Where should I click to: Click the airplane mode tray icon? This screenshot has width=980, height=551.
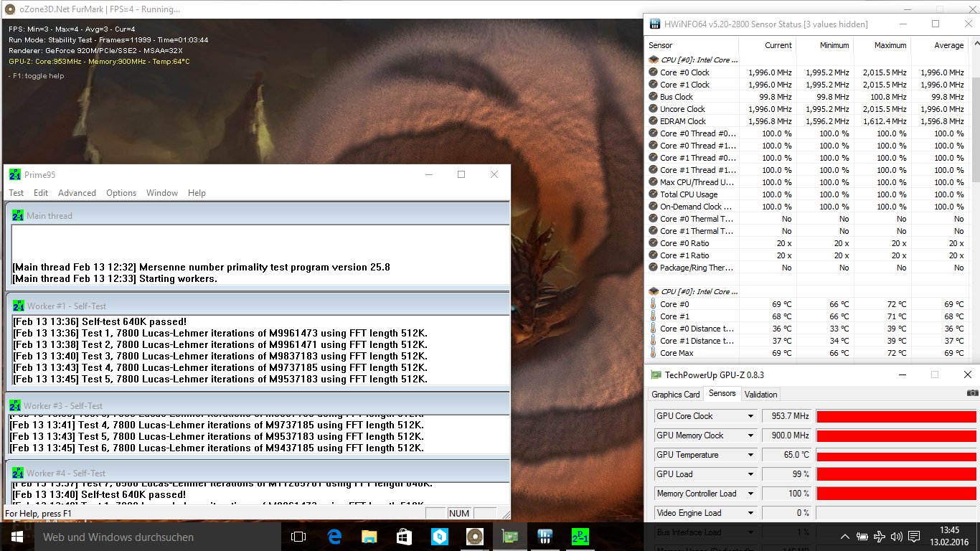coord(881,537)
